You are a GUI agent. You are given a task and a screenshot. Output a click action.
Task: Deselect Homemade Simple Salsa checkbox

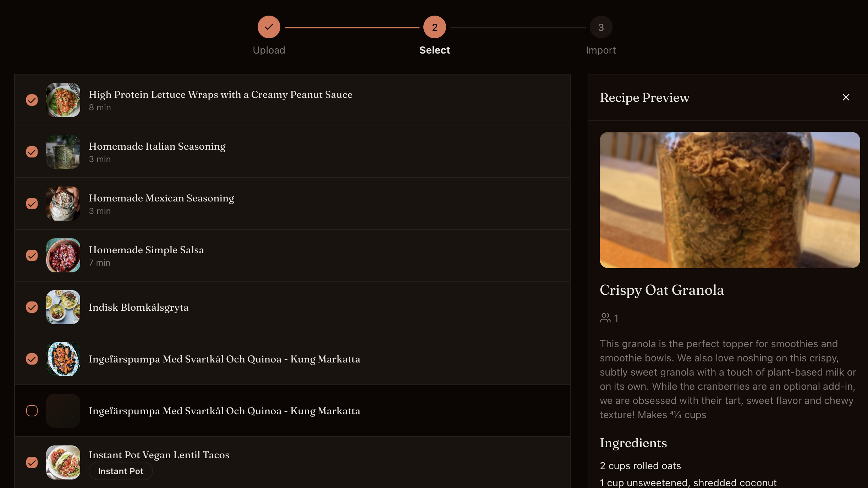32,255
